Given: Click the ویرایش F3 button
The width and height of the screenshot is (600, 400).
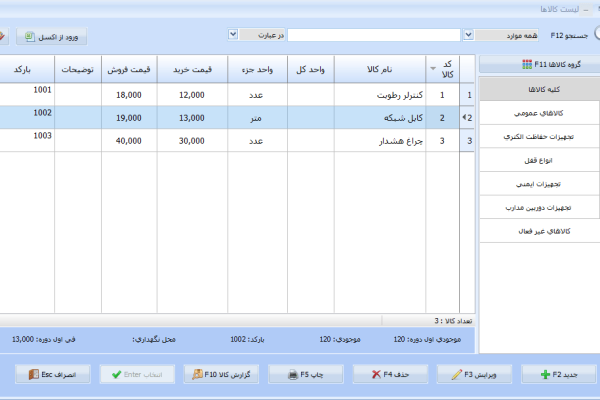Looking at the screenshot, I should 474,374.
